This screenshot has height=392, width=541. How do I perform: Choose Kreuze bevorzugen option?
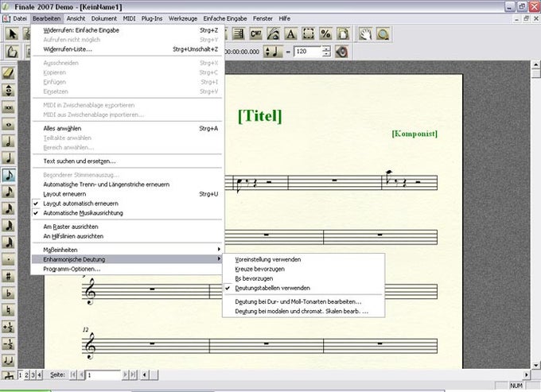click(x=304, y=269)
